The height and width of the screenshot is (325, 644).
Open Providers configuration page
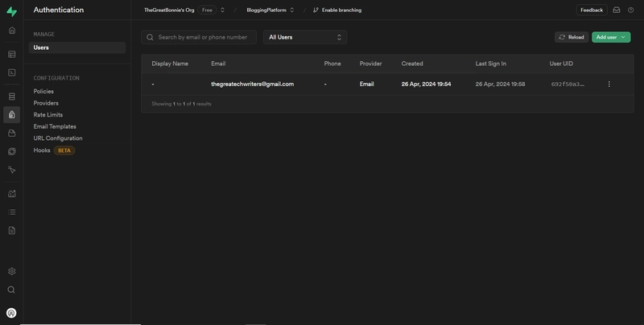pyautogui.click(x=46, y=103)
